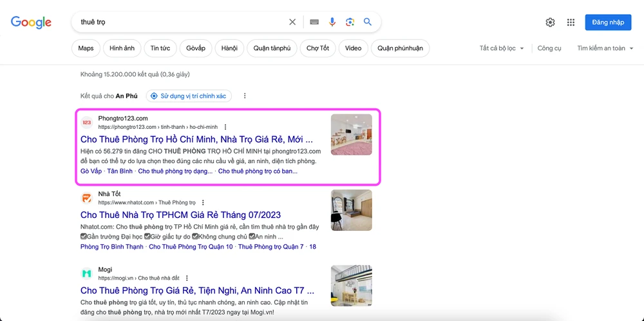Viewport: 644px width, 321px height.
Task: Open the Gò Vấp sitelink
Action: click(91, 171)
